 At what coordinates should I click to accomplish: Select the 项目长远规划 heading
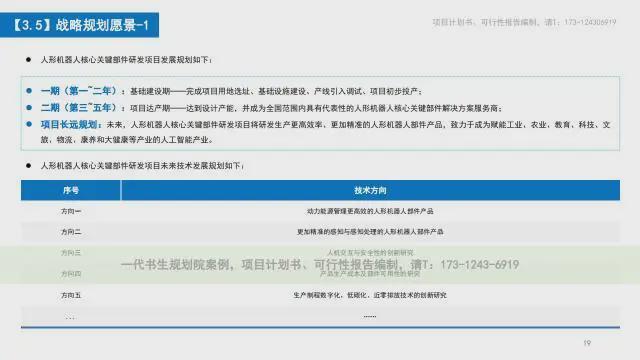[x=71, y=124]
